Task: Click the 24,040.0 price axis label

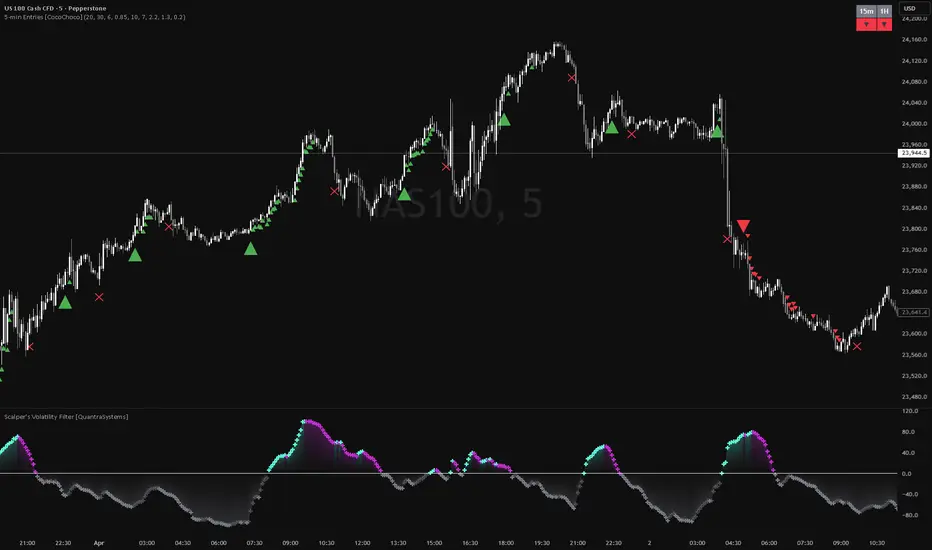Action: click(x=914, y=103)
